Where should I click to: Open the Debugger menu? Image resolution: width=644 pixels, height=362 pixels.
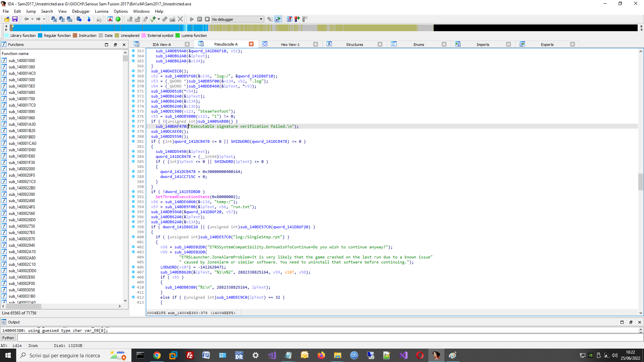point(80,11)
